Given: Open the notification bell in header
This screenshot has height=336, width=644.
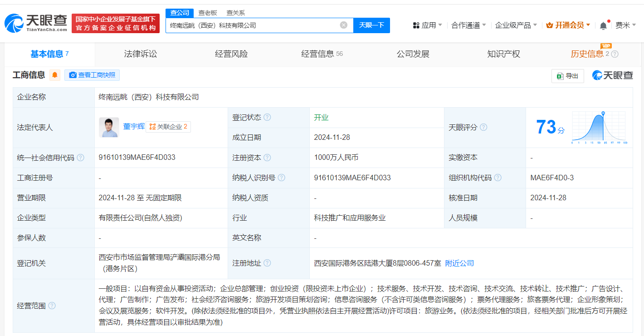Looking at the screenshot, I should click(603, 25).
